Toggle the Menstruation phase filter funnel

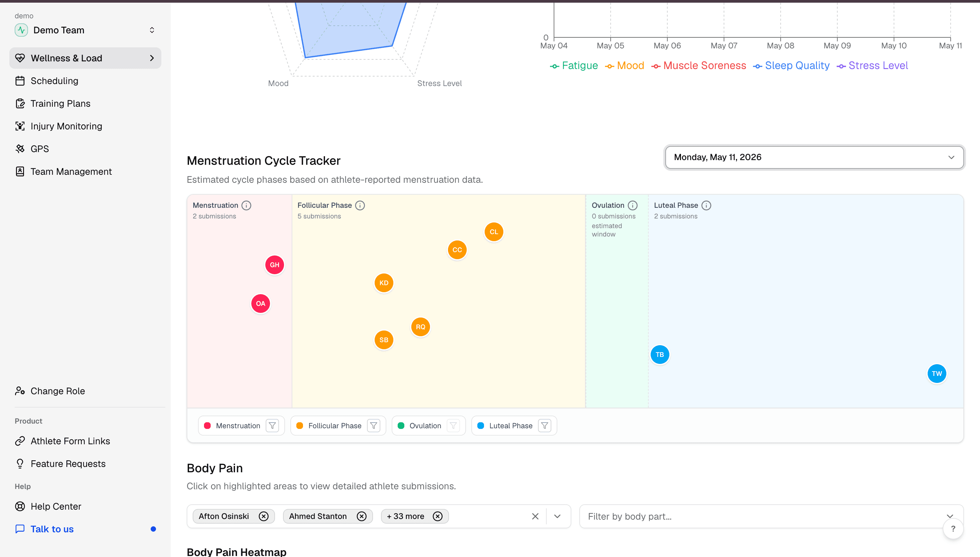coord(272,426)
